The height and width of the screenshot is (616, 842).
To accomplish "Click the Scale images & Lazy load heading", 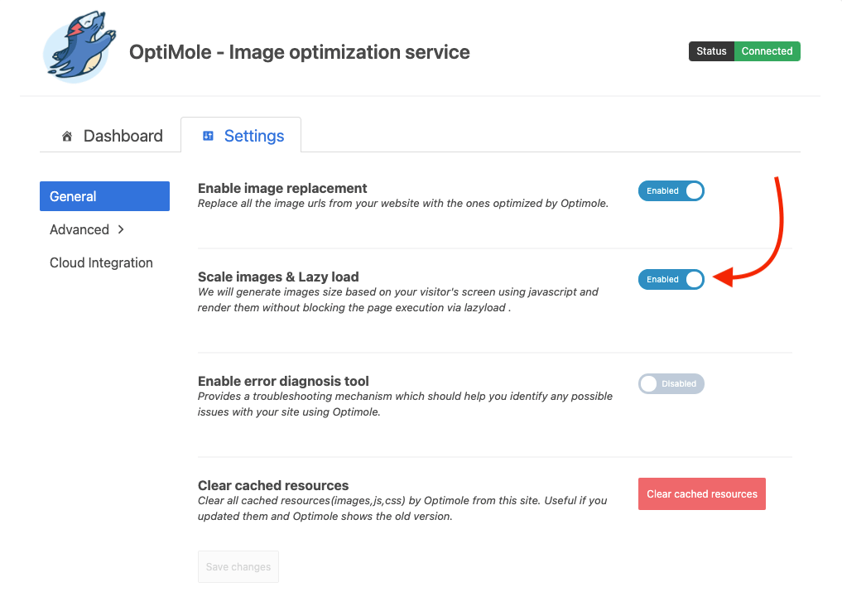I will (278, 277).
